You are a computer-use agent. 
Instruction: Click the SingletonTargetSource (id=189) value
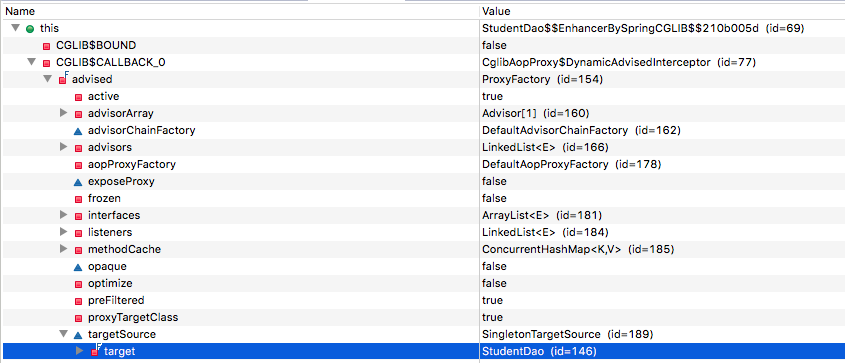coord(567,334)
